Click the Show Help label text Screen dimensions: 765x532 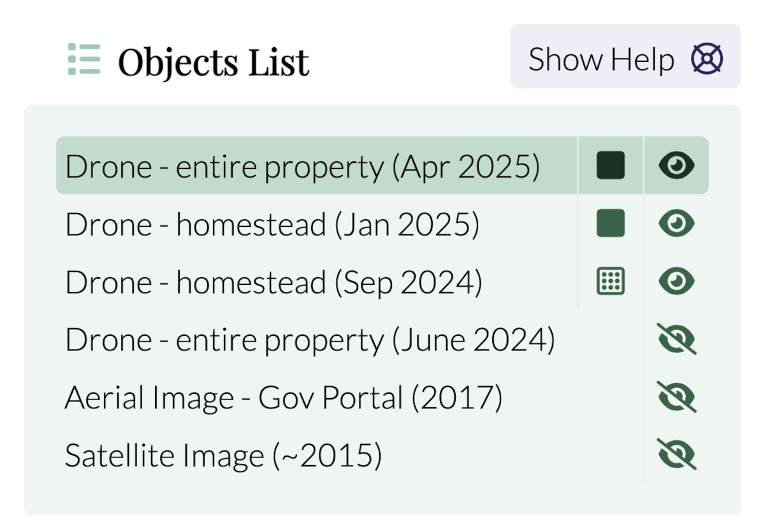point(601,60)
